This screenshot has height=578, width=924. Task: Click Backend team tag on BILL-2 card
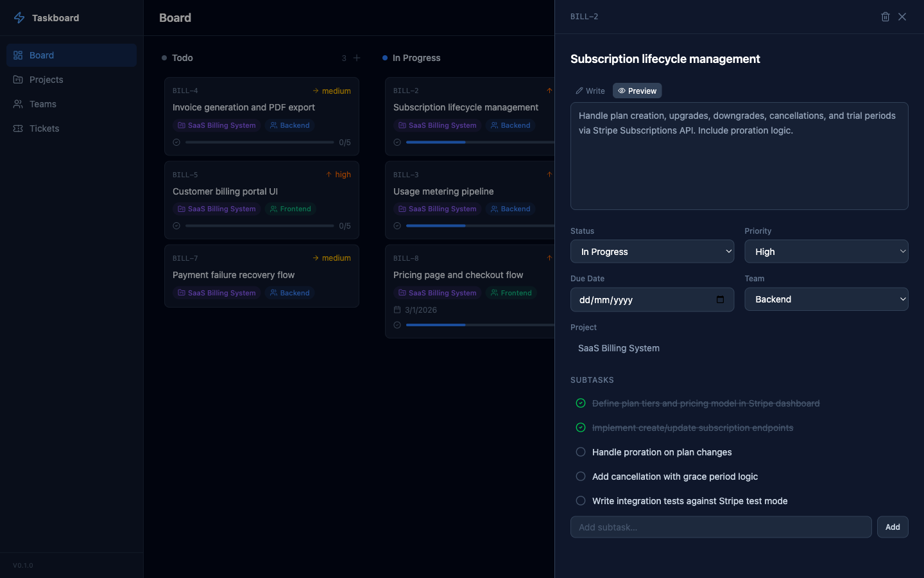point(510,125)
